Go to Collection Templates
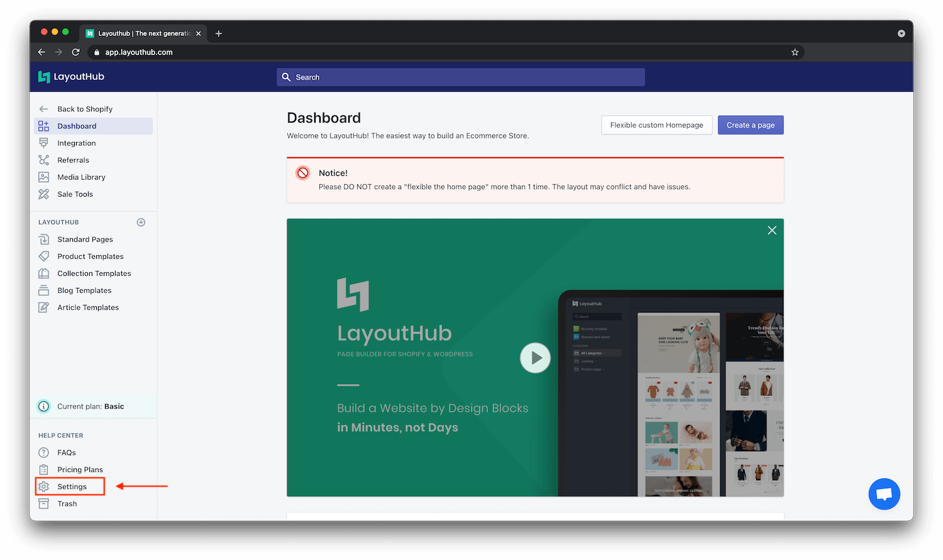This screenshot has width=943, height=560. point(94,273)
